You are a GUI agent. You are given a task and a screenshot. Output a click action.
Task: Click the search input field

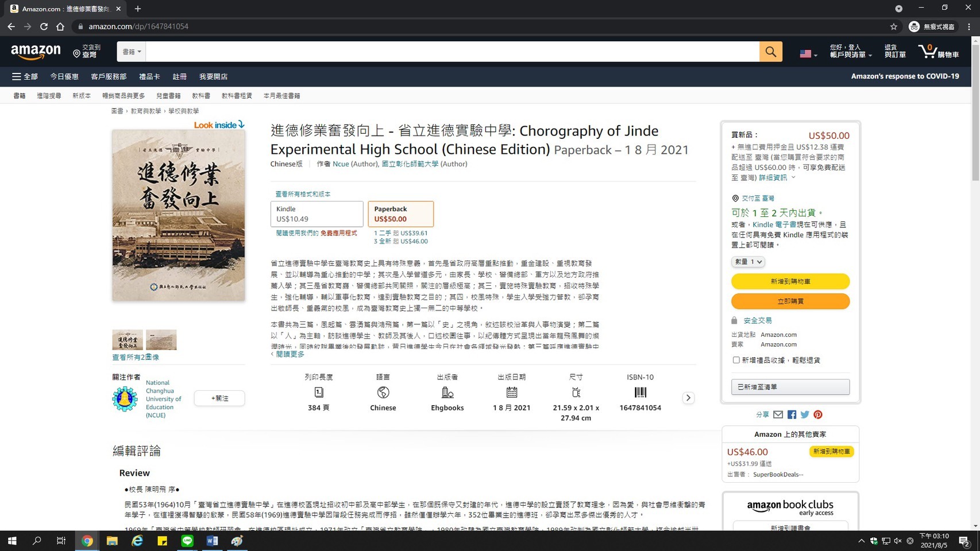click(453, 52)
